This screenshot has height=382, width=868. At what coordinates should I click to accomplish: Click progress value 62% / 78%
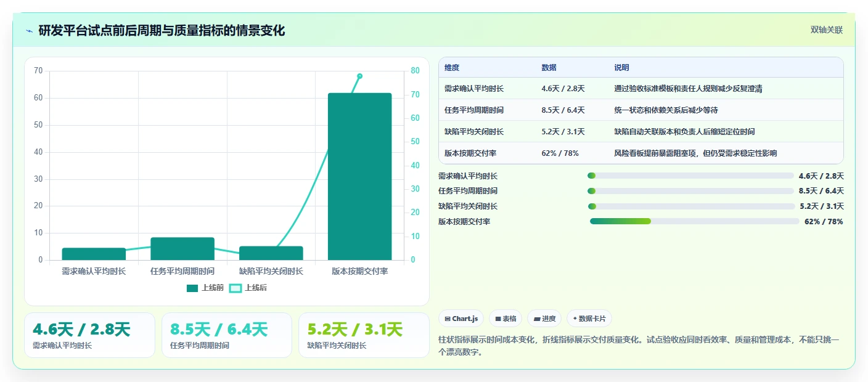pyautogui.click(x=824, y=221)
